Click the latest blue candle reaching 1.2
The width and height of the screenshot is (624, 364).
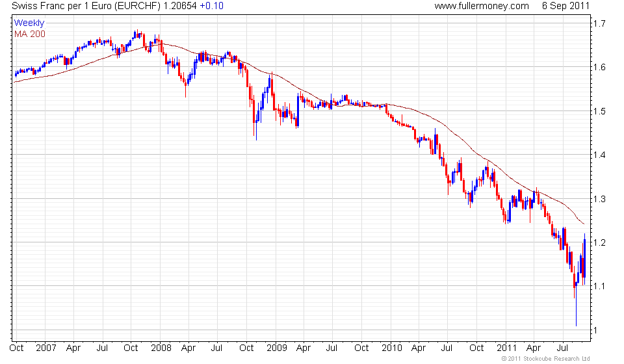coord(584,259)
